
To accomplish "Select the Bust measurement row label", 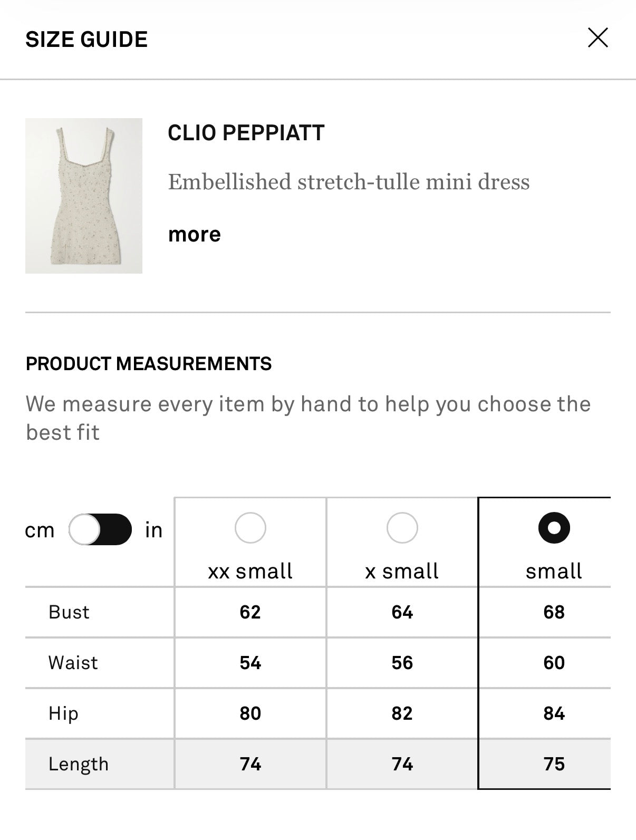I will tap(69, 612).
